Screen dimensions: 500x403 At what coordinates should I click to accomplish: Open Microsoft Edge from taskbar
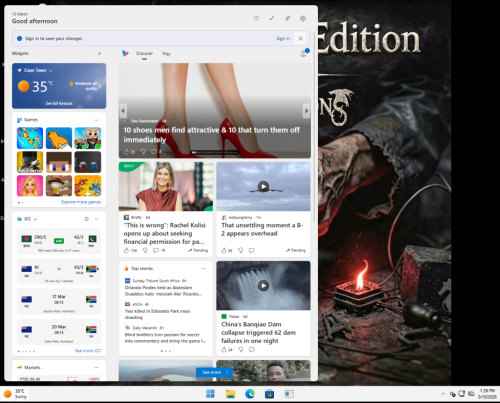250,394
